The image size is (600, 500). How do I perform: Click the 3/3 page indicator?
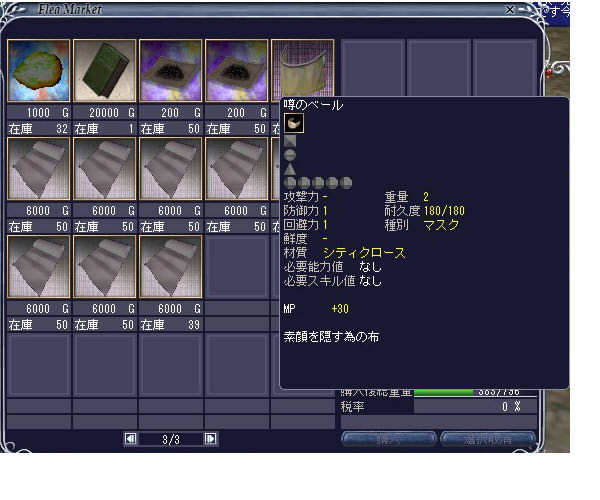tap(170, 438)
